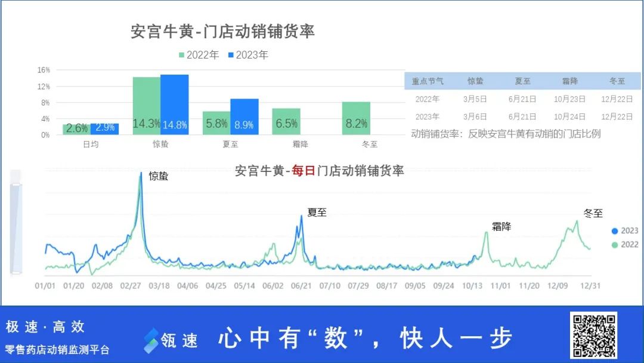Click the 惊蛰 x-axis label under bar chart
This screenshot has height=363, width=644.
(160, 144)
